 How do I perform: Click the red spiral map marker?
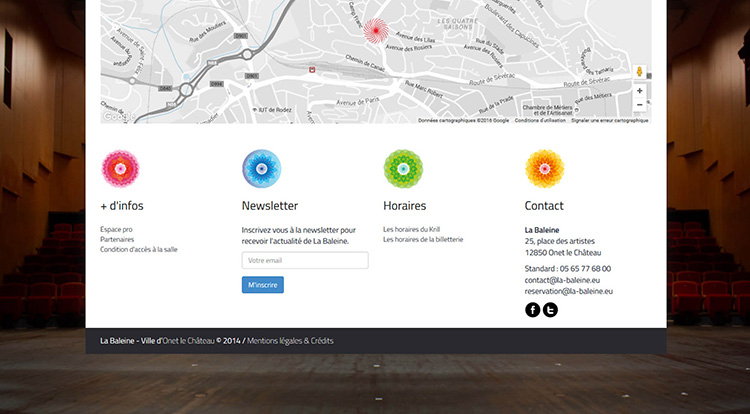(376, 31)
